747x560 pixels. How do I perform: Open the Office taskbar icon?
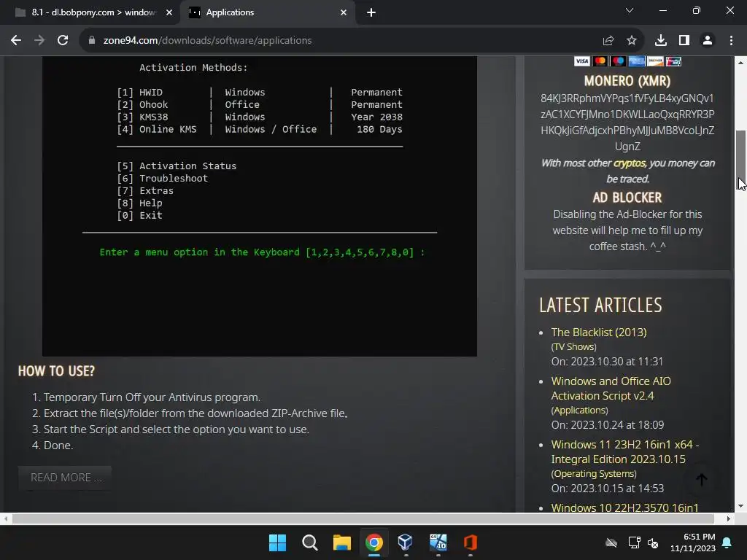[471, 542]
